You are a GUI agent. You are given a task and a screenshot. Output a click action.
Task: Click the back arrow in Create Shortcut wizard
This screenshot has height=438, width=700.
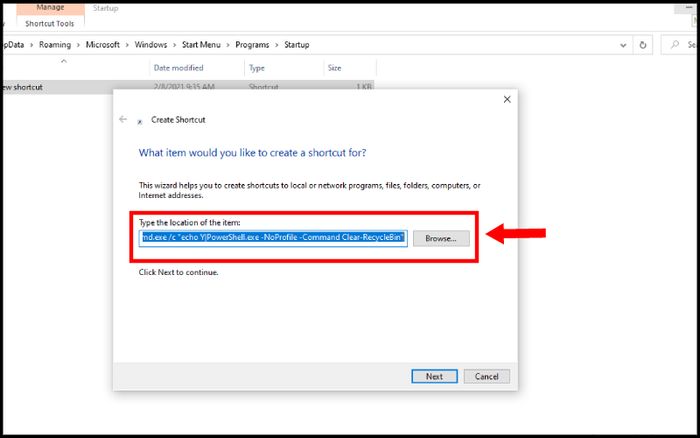[123, 119]
